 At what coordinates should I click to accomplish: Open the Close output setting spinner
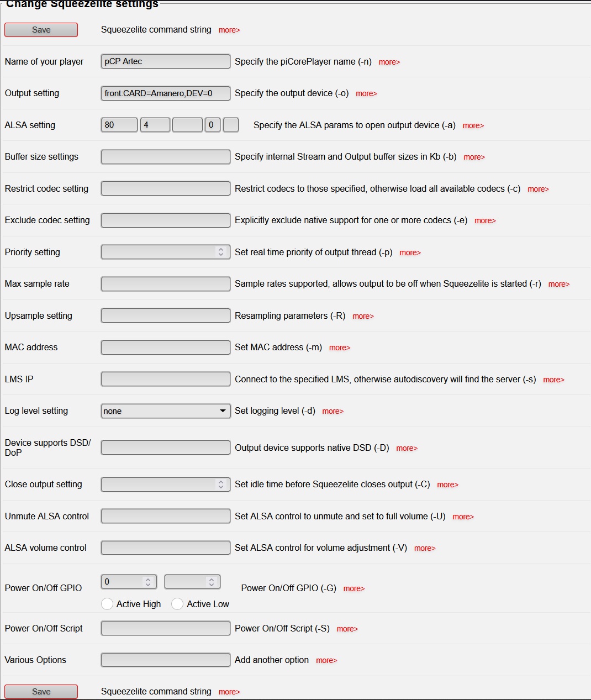click(165, 485)
